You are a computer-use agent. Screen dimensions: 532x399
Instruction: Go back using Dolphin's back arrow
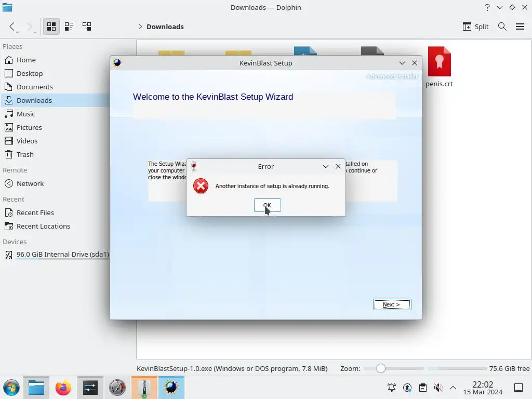tap(12, 26)
